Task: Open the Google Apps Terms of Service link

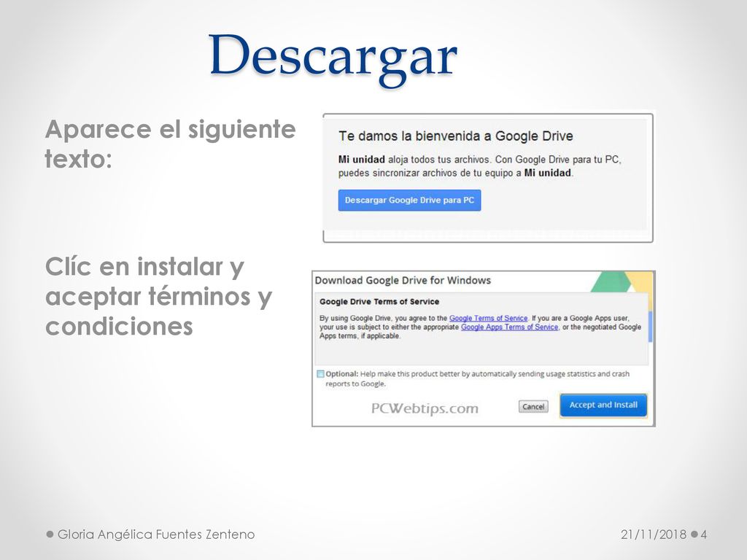Action: coord(509,327)
